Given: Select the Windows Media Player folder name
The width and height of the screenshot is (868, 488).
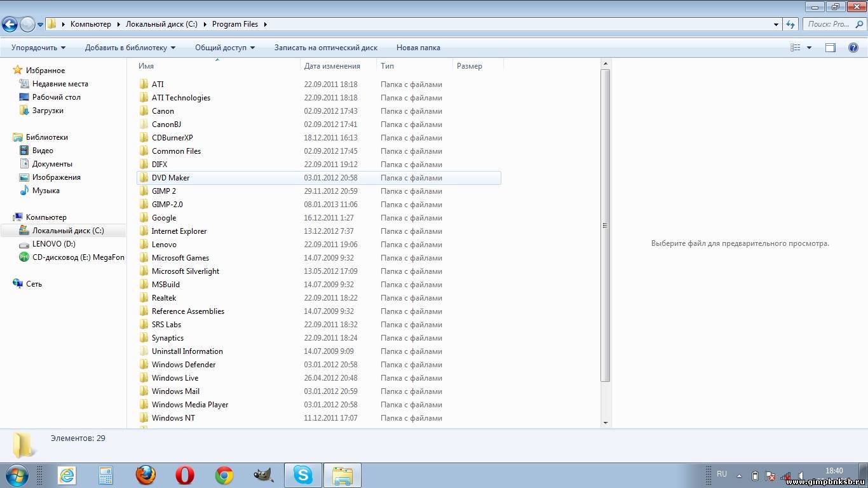Looking at the screenshot, I should tap(190, 404).
